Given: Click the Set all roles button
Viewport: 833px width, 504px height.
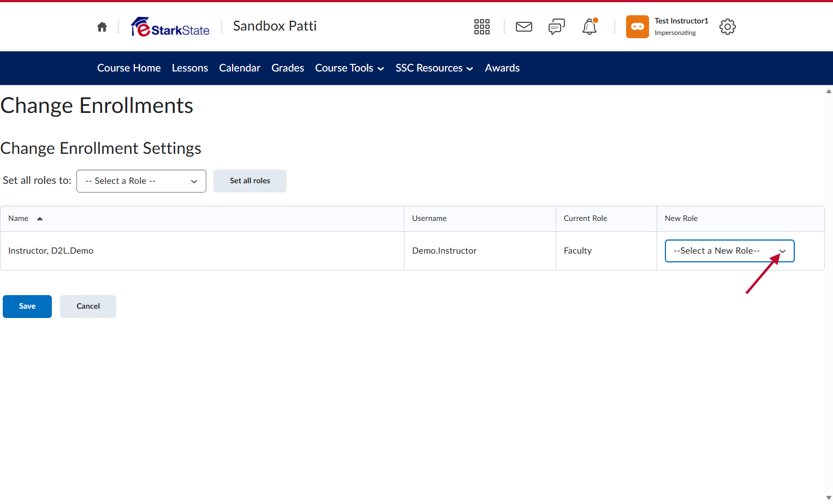Looking at the screenshot, I should click(250, 181).
